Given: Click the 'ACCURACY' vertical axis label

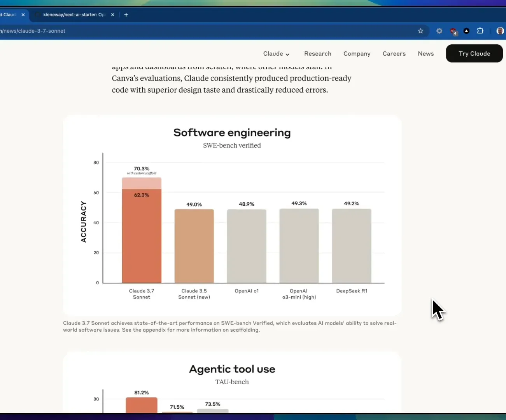Looking at the screenshot, I should [83, 222].
